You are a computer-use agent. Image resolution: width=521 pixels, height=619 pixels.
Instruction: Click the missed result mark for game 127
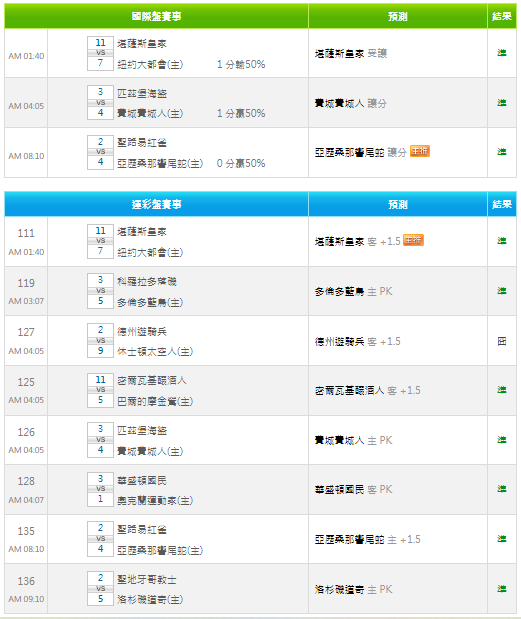click(502, 341)
